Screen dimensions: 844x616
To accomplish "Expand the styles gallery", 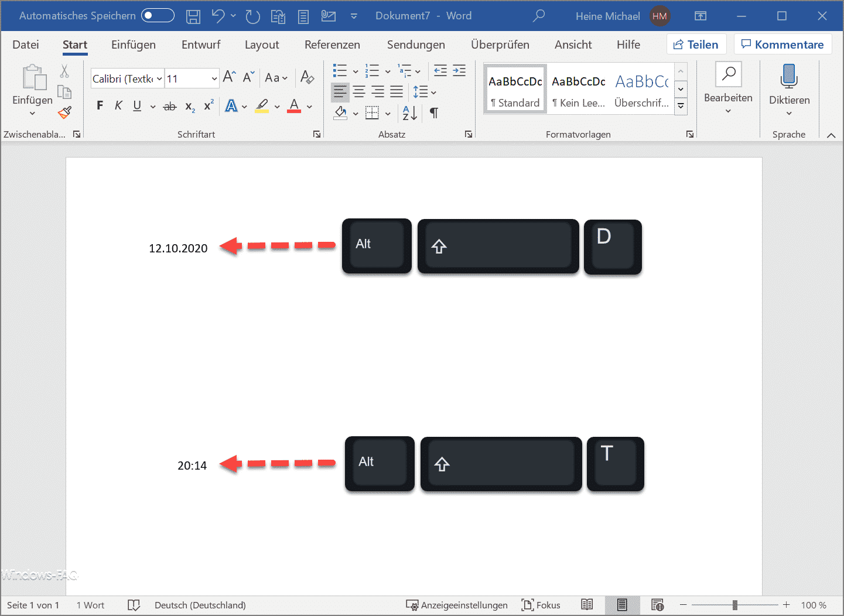I will (681, 106).
